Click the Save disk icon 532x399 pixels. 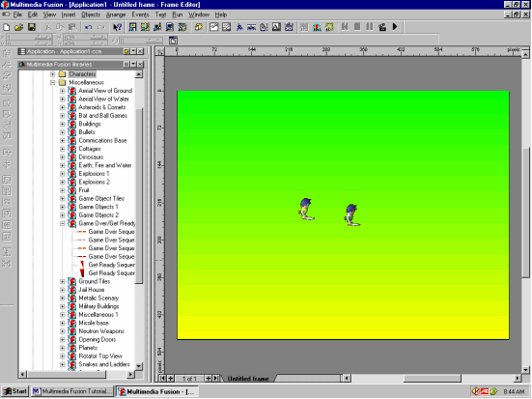[x=32, y=27]
